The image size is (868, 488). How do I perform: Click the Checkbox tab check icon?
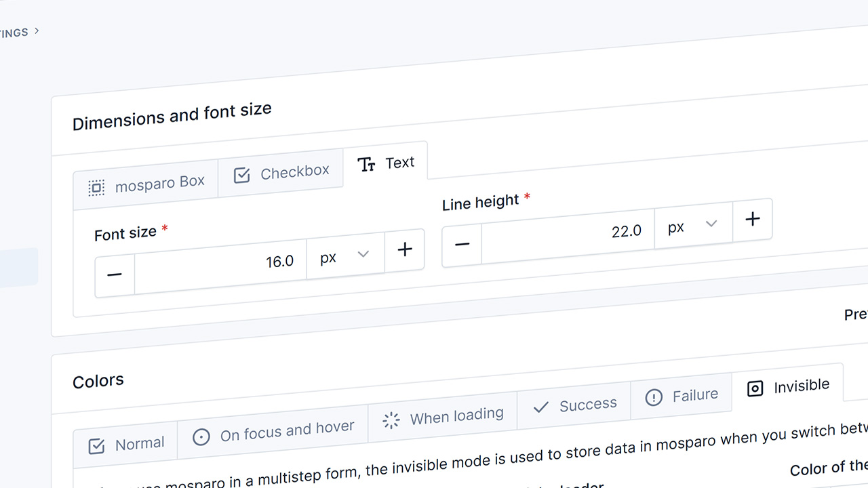pos(242,176)
